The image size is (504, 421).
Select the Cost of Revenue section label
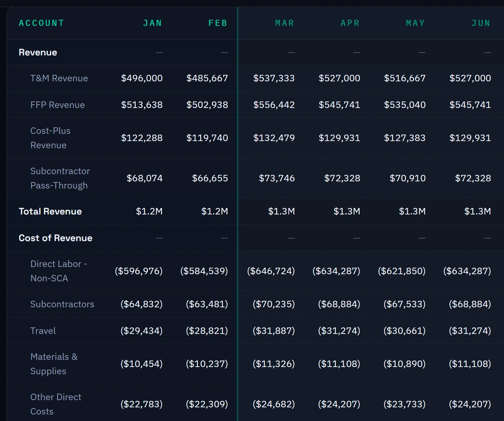click(x=55, y=238)
